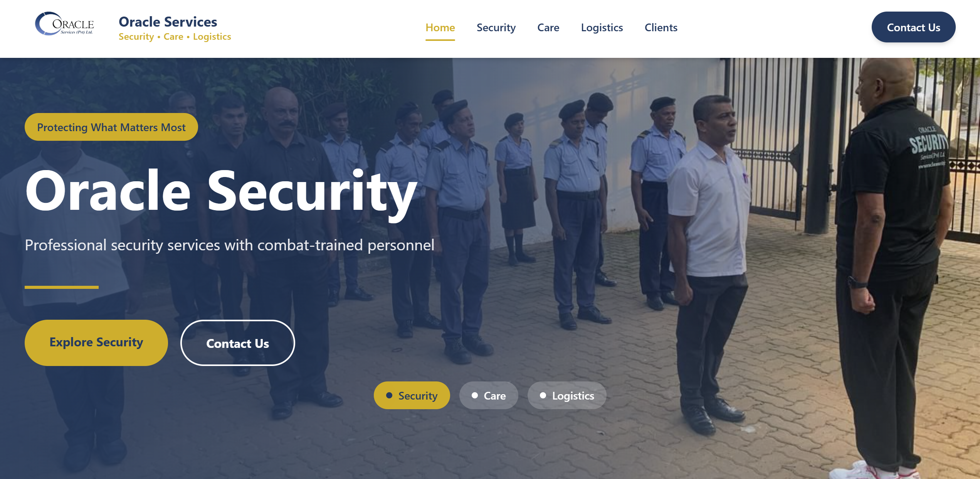Click the outlined Contact Us hero button
Image resolution: width=980 pixels, height=479 pixels.
pyautogui.click(x=238, y=343)
